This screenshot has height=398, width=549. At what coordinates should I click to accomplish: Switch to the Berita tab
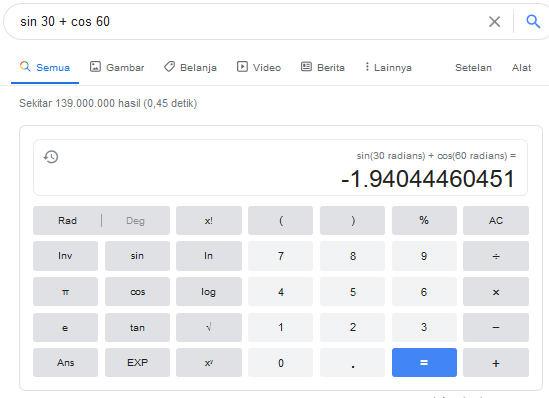(x=323, y=67)
